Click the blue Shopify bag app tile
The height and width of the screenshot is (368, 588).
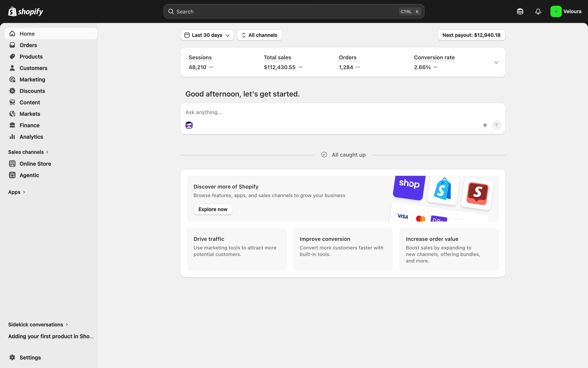(443, 190)
